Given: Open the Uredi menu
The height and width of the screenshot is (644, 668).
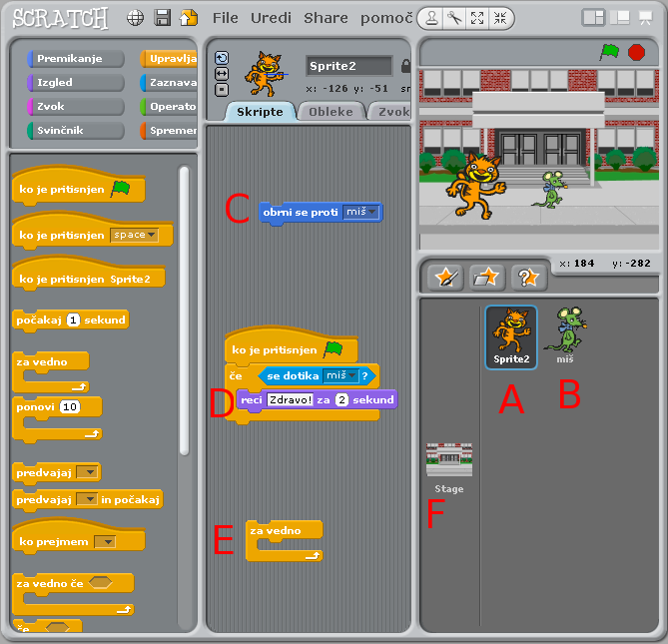Looking at the screenshot, I should pos(272,18).
